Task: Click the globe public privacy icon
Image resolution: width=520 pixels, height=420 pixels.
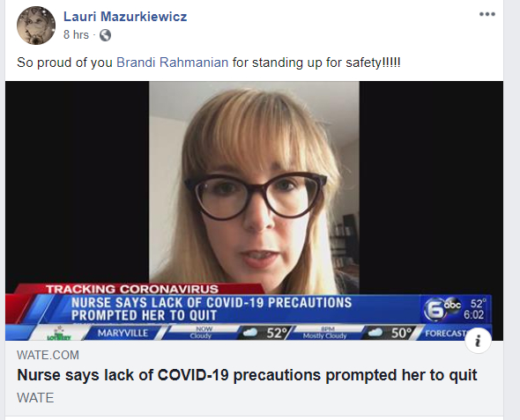Action: [x=105, y=34]
